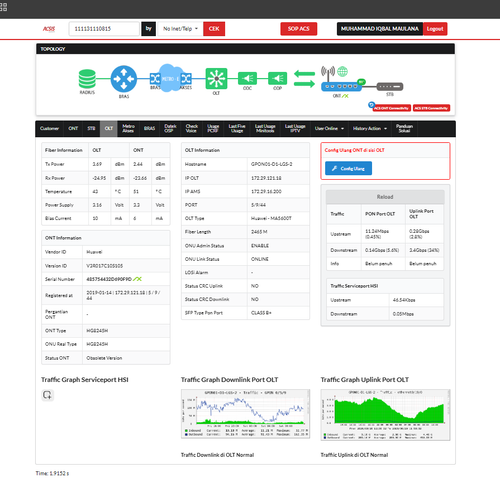Open the Uplink Port OLT traffic graph
Viewport: 500px width, 479px height.
point(385,415)
